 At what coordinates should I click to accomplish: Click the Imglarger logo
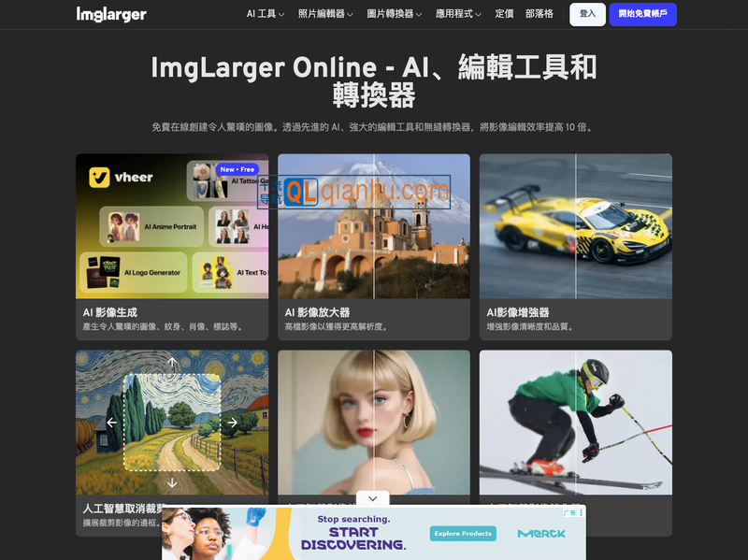111,14
